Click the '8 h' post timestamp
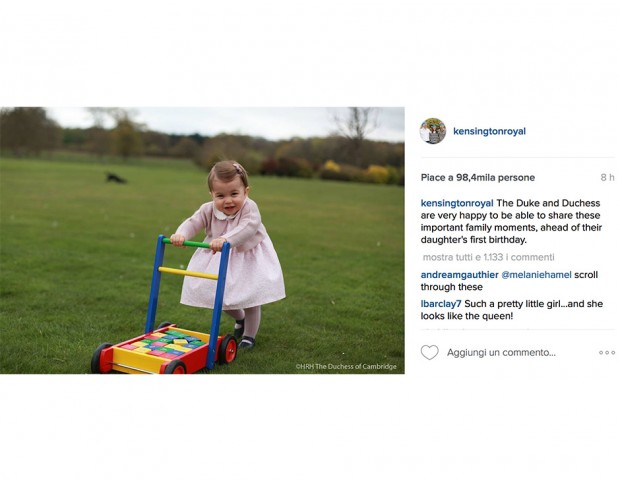Image resolution: width=620 pixels, height=481 pixels. (x=607, y=178)
